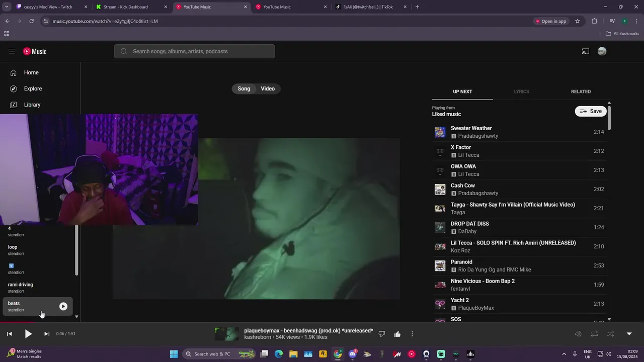Open the browser apps grid icon
This screenshot has height=362, width=644.
pos(7,34)
